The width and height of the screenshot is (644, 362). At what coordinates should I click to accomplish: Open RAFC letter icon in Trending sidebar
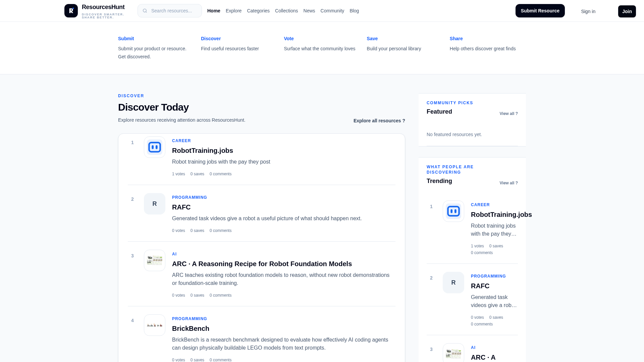453,283
